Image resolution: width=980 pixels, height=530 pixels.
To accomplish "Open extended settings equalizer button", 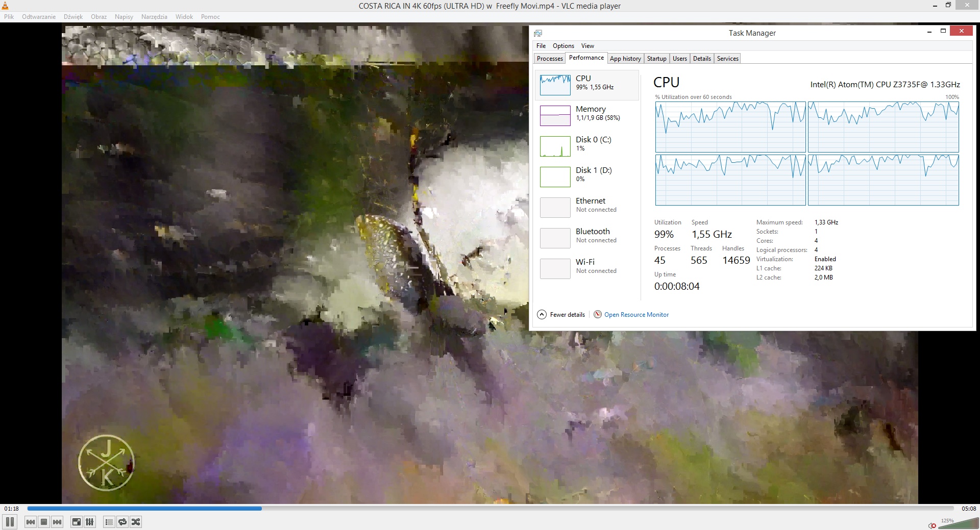I will pos(89,522).
